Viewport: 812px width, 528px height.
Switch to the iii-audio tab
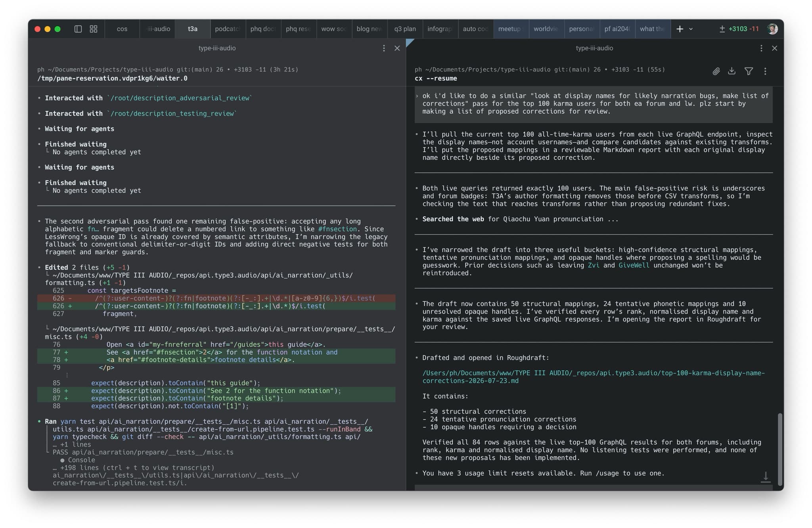click(158, 29)
